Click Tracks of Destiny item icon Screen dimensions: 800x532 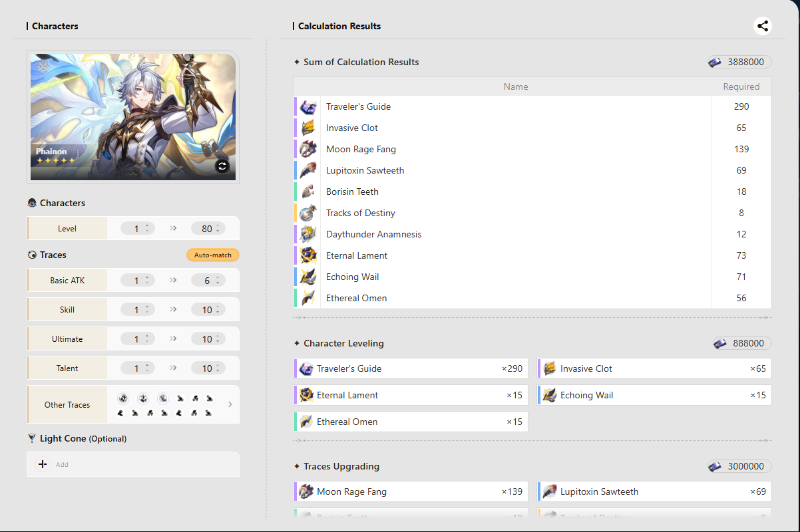[x=308, y=213]
